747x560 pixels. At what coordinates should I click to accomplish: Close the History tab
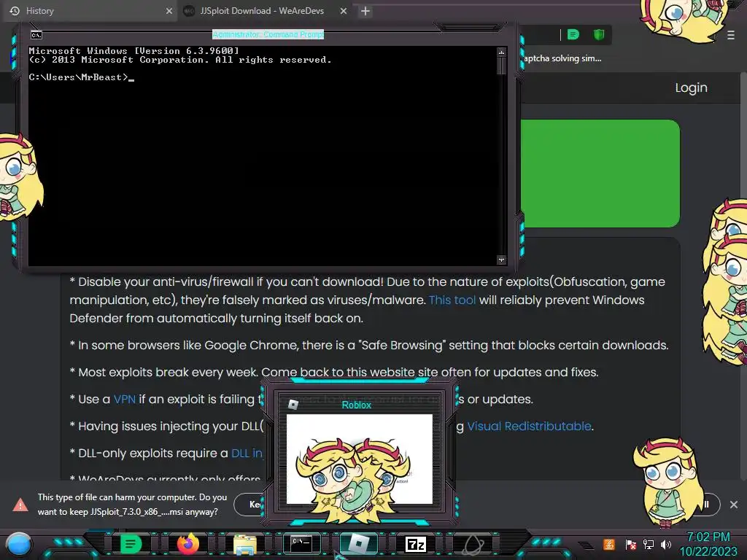point(169,11)
